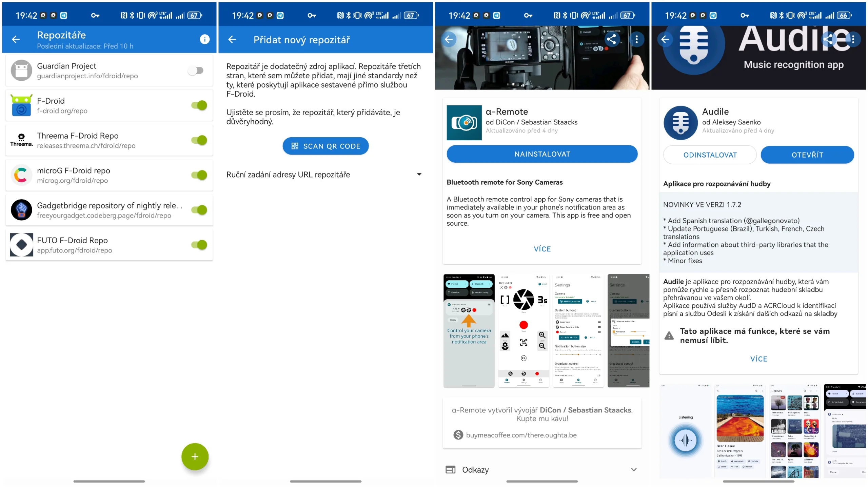Tap the dollar donate icon for α-Remote

point(458,435)
